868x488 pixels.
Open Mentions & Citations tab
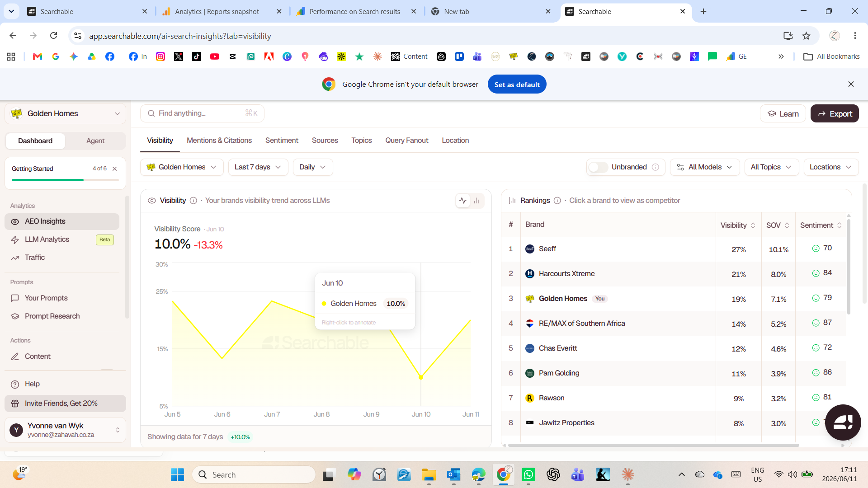(219, 141)
